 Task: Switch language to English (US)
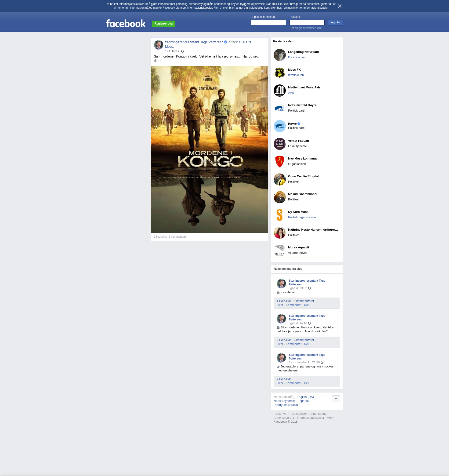pos(305,397)
